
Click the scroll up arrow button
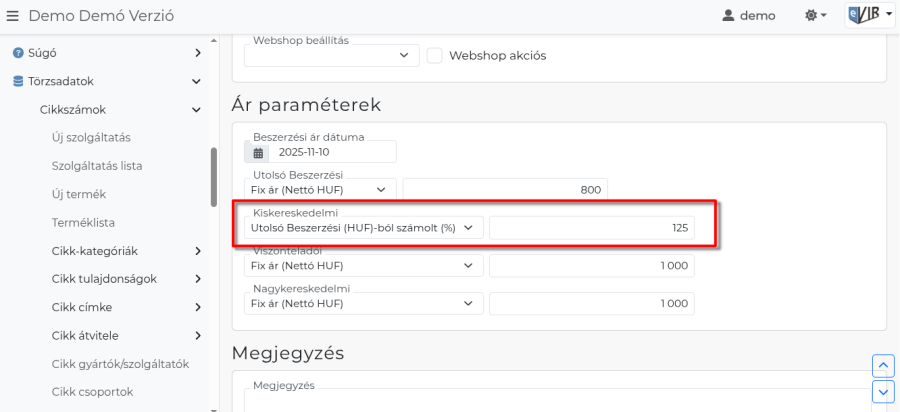coord(882,365)
